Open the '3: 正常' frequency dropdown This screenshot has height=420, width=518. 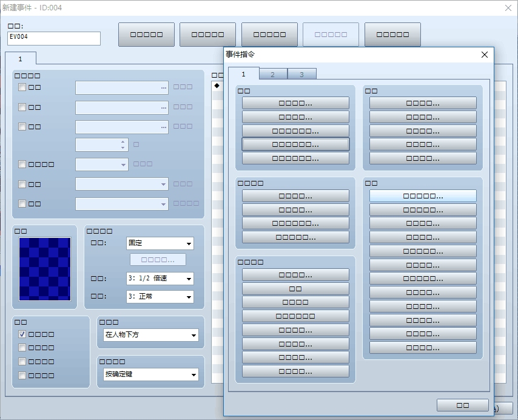pos(160,296)
